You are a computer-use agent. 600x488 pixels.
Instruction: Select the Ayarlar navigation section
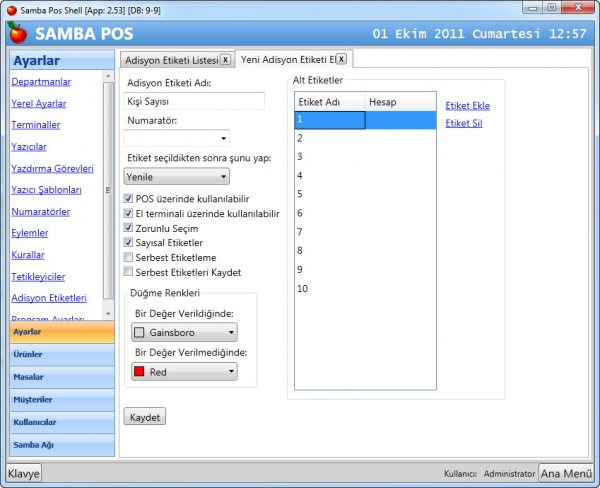pyautogui.click(x=62, y=332)
